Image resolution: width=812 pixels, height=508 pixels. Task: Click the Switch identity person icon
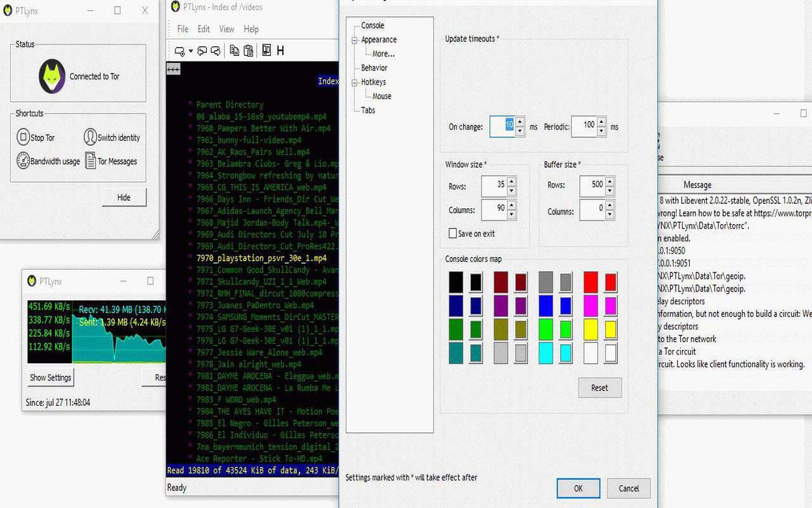tap(89, 137)
